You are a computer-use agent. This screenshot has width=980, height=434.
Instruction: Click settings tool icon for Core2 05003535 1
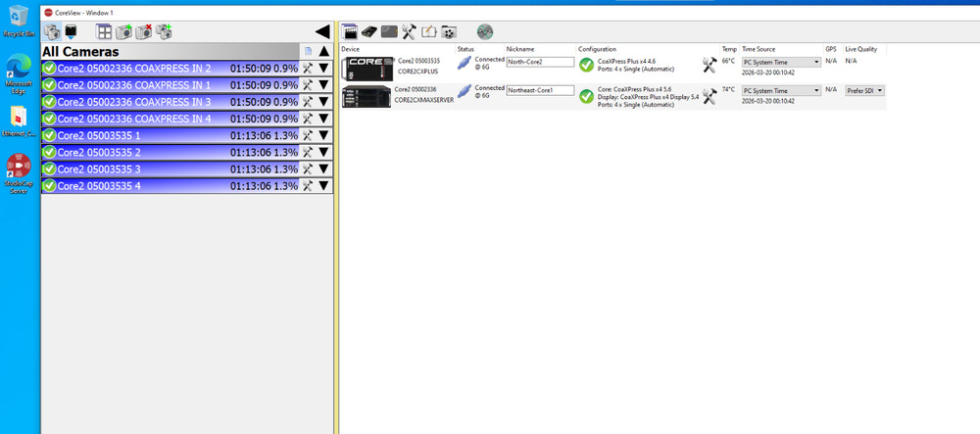pos(308,135)
